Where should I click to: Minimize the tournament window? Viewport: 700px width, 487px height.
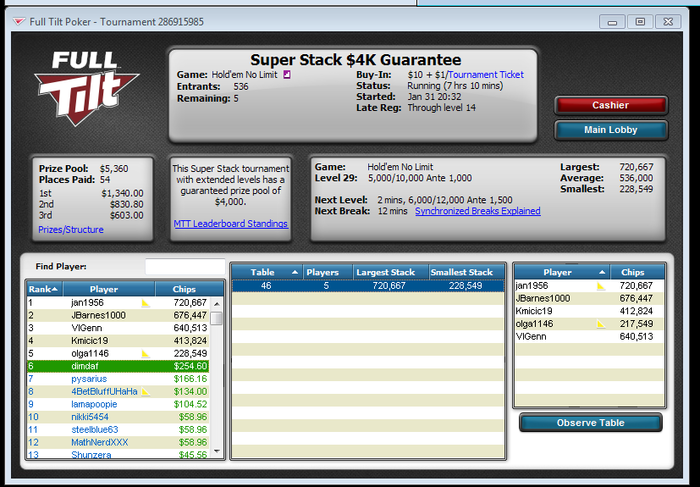[x=612, y=21]
